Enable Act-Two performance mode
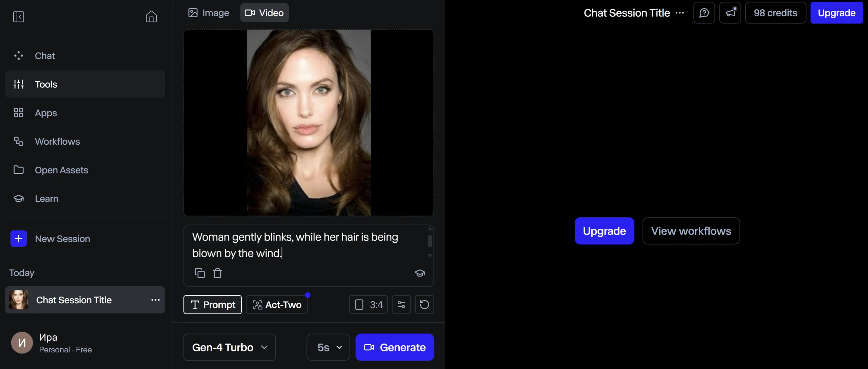Screen dimensions: 868x369 tap(277, 304)
